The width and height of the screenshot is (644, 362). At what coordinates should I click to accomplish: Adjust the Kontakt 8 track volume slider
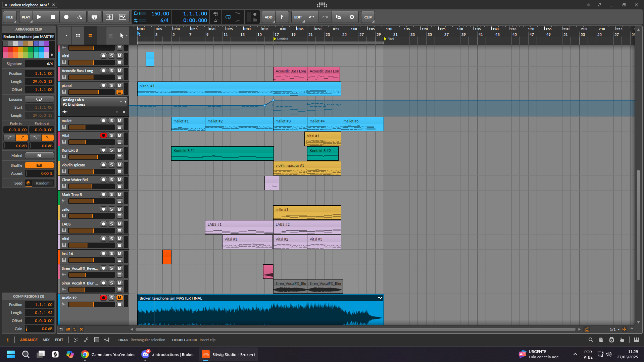pos(91,157)
